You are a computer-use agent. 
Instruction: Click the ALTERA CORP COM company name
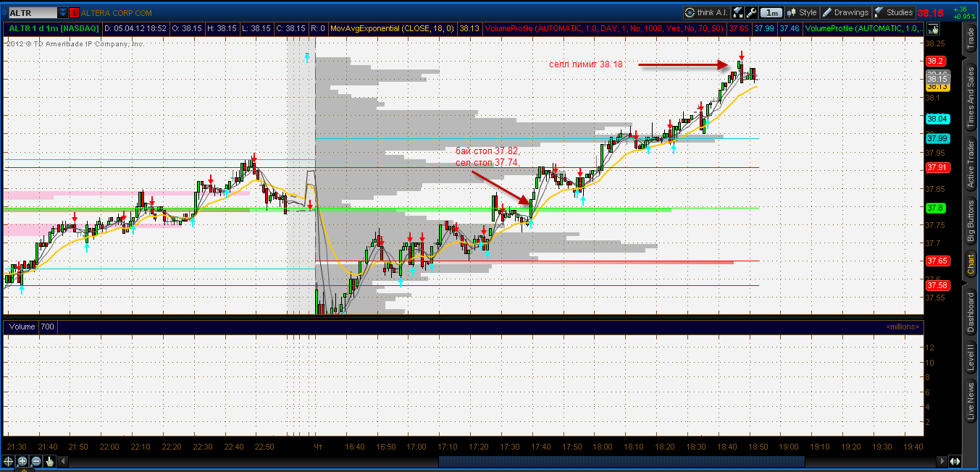pyautogui.click(x=117, y=13)
